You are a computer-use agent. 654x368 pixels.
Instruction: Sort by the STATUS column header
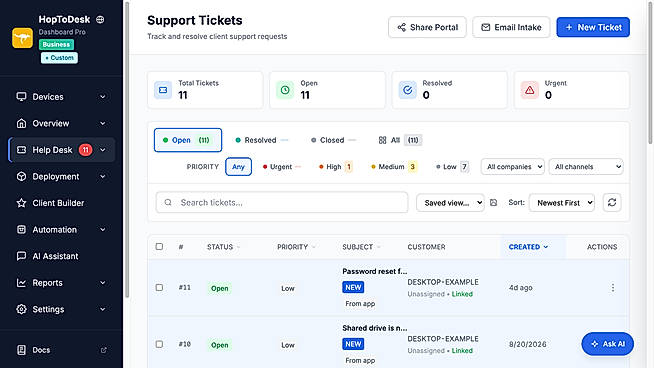pyautogui.click(x=224, y=247)
